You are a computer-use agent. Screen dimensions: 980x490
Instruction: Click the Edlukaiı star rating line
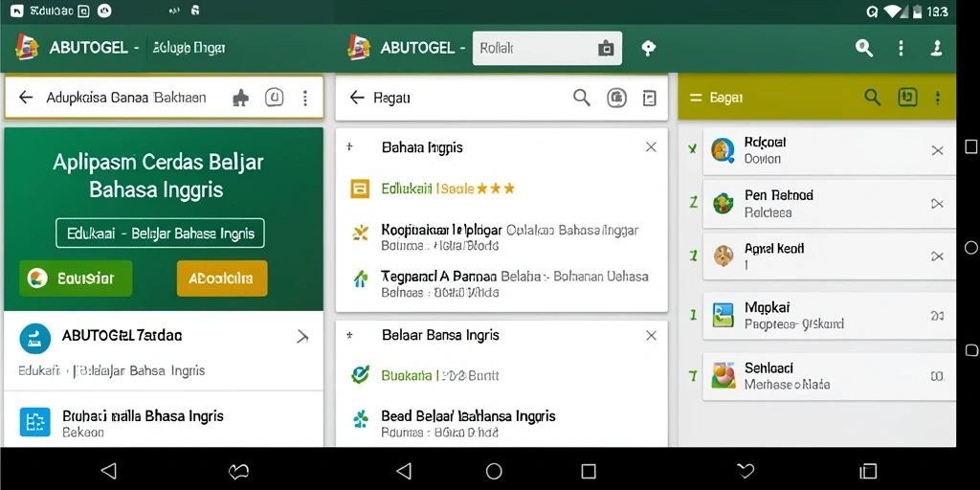448,189
